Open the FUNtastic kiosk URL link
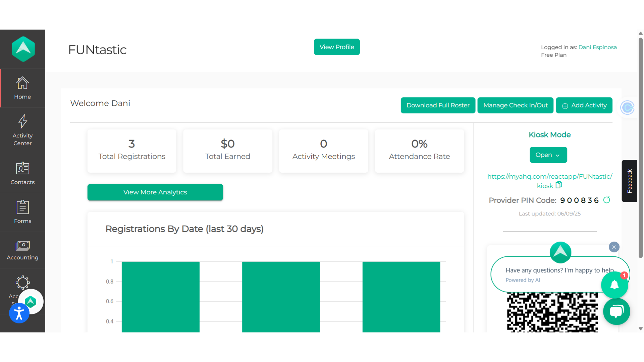This screenshot has height=362, width=644. [x=550, y=177]
